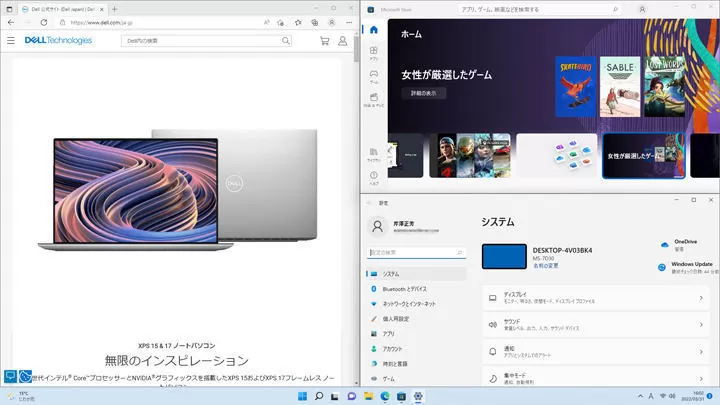Screen dimensions: 720x405
Task: Open the Dell site hamburger menu
Action: 11,40
